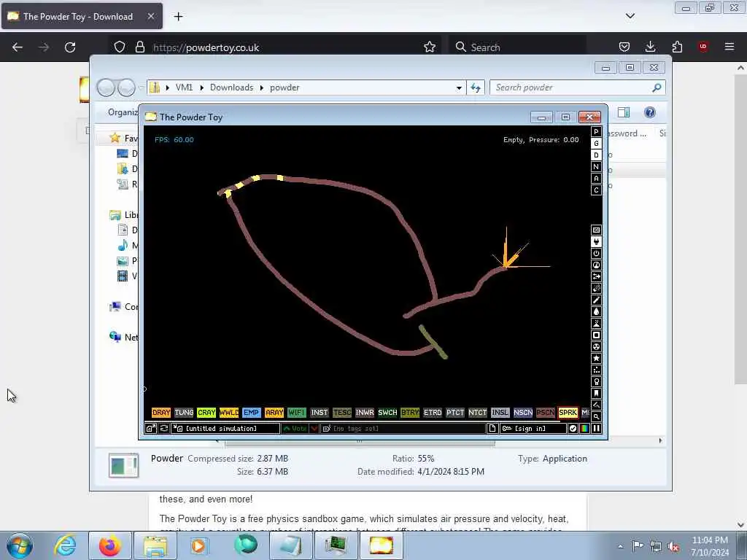This screenshot has width=747, height=560.
Task: Open the Solids category square icon
Action: click(596, 335)
